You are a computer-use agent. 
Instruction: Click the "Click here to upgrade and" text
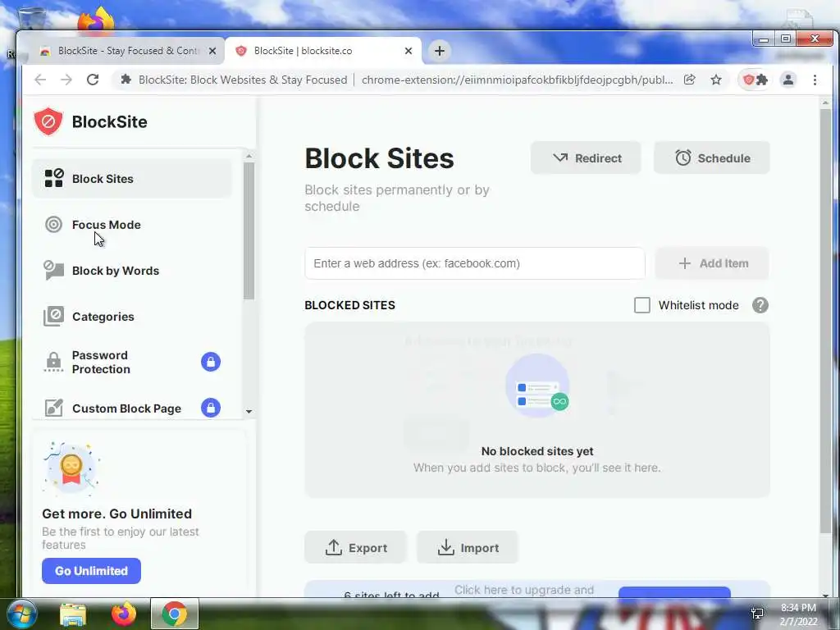(524, 590)
